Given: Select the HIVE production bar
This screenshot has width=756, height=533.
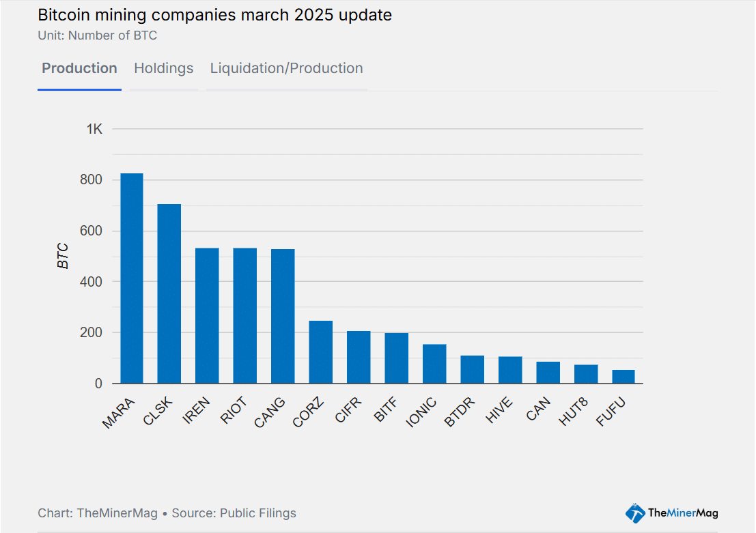Looking at the screenshot, I should click(x=510, y=370).
